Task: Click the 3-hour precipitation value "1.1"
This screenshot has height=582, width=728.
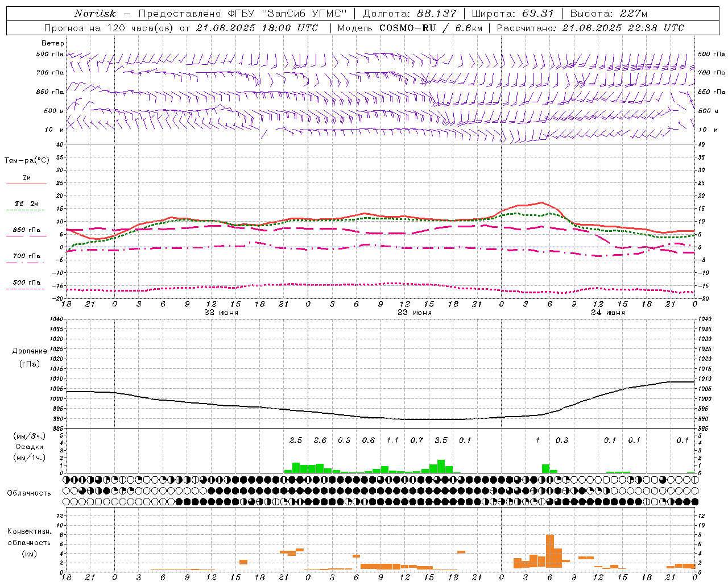Action: pyautogui.click(x=392, y=440)
